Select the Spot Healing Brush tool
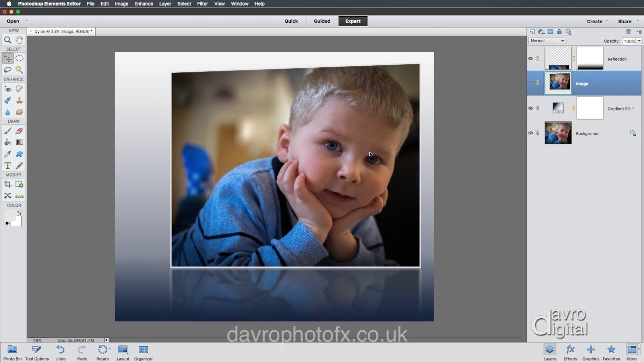This screenshot has height=362, width=644. pyautogui.click(x=19, y=88)
